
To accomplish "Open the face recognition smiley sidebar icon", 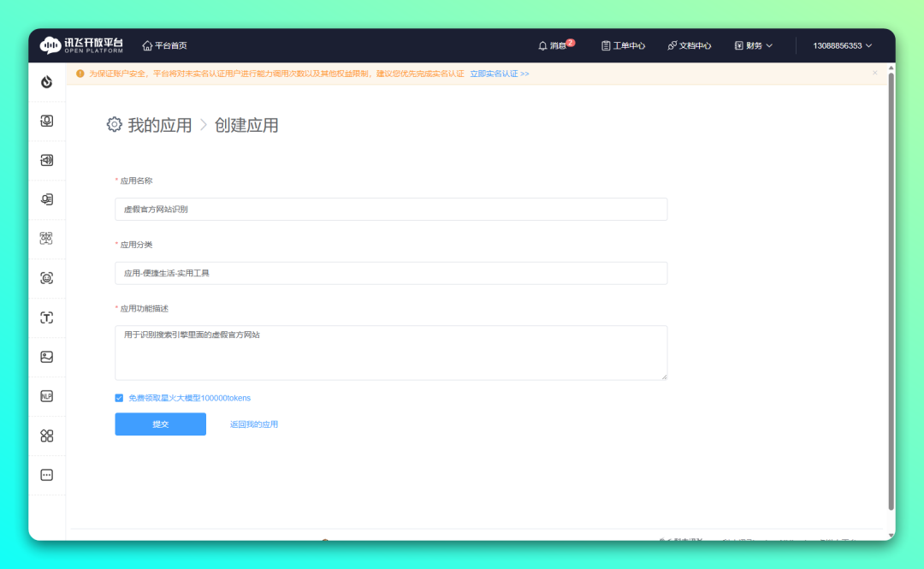I will click(46, 278).
